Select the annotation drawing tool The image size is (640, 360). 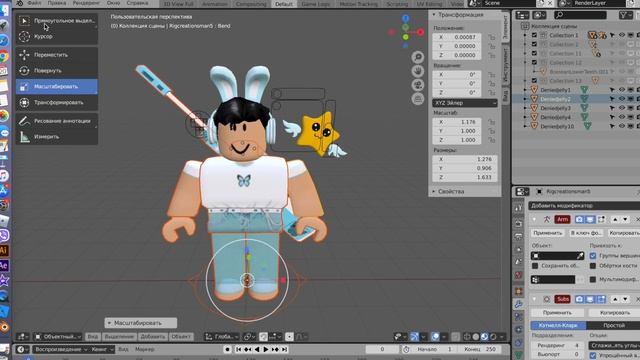point(57,121)
